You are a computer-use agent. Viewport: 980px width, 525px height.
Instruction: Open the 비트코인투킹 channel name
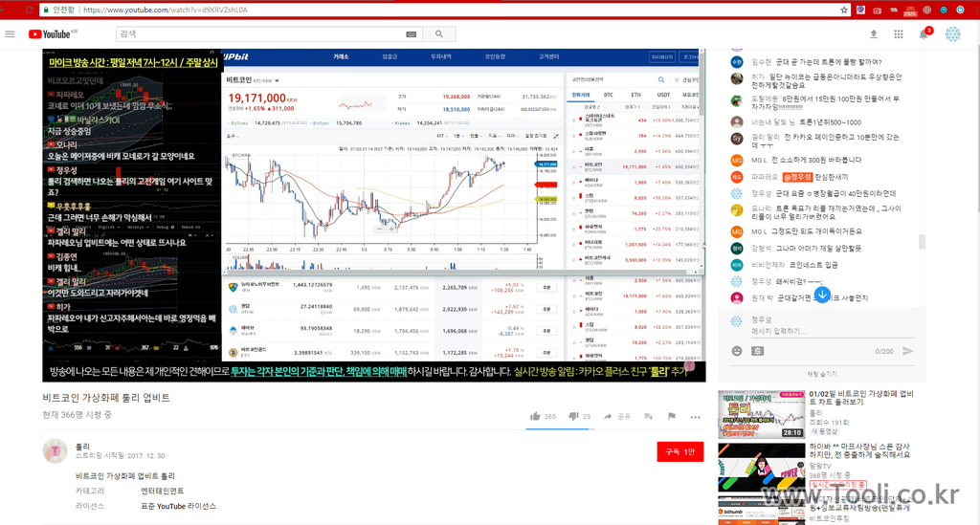pyautogui.click(x=830, y=518)
